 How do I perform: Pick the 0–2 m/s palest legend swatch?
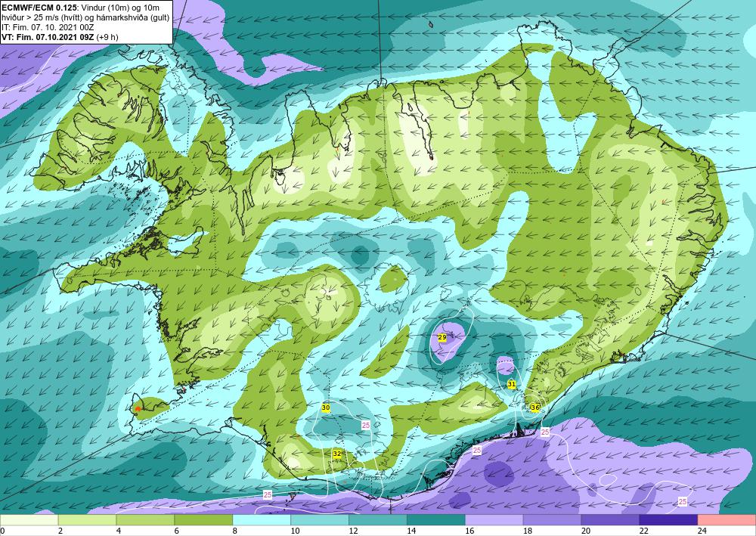pos(29,520)
